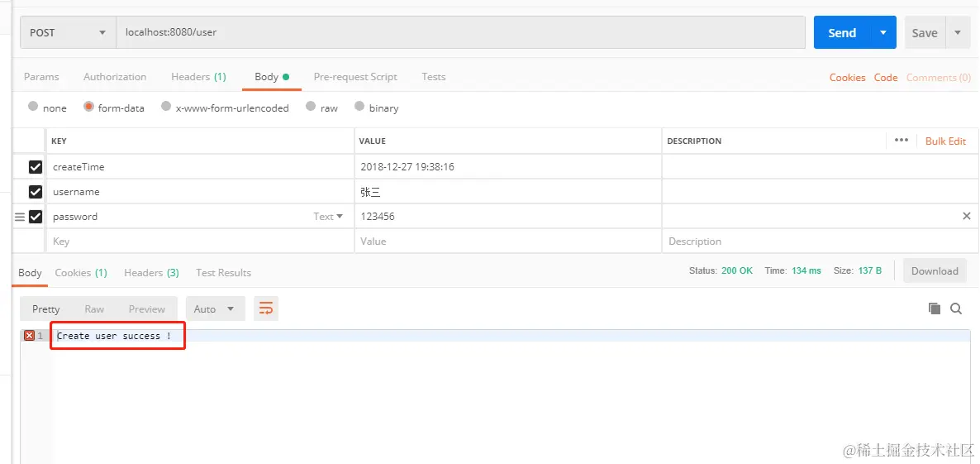
Task: Open the response Headers (3) tab
Action: click(x=152, y=273)
